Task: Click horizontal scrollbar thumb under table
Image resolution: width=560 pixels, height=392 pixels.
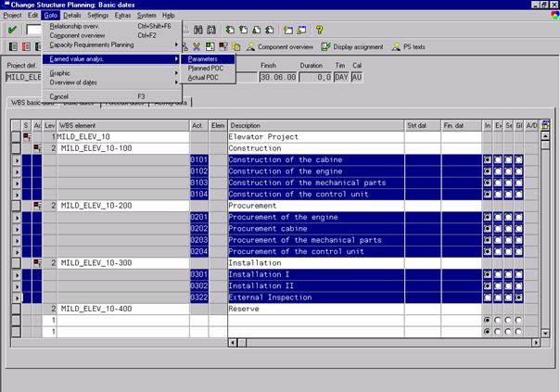Action: 242,343
